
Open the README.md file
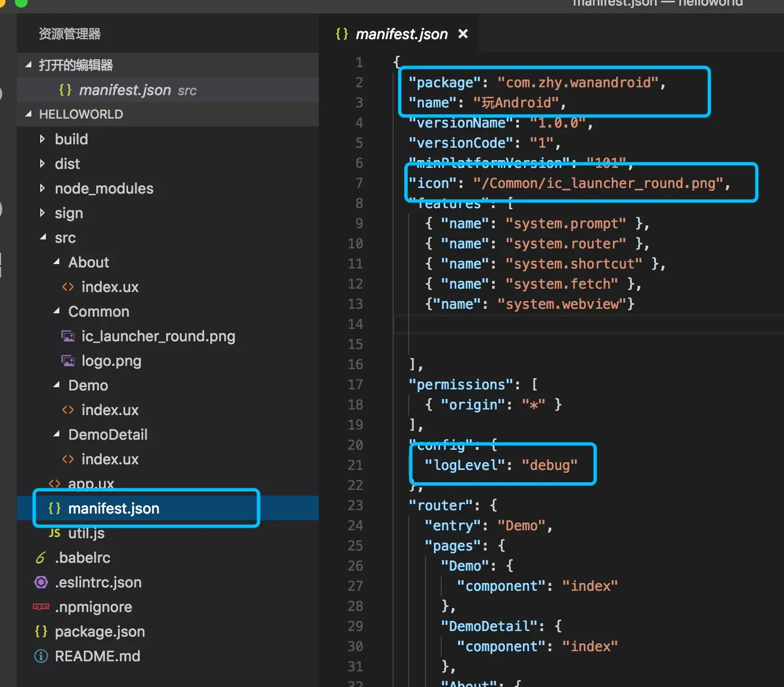(x=97, y=656)
